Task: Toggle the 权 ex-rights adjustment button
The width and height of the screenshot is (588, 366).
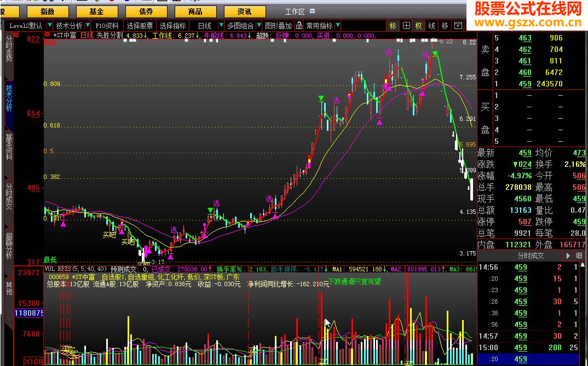Action: point(418,26)
